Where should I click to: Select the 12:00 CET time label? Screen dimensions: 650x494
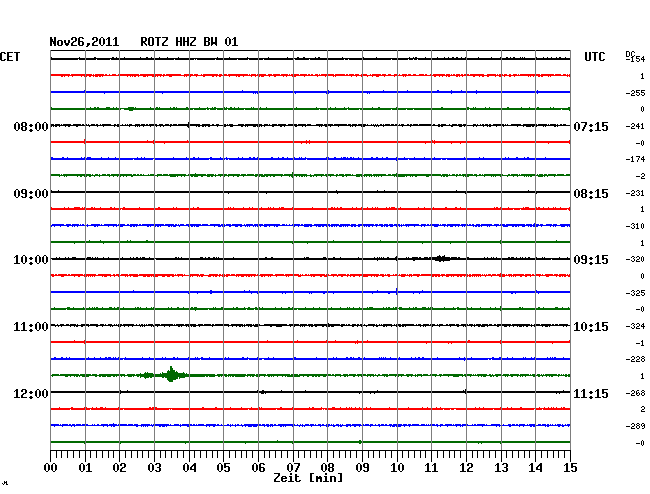[x=31, y=393]
